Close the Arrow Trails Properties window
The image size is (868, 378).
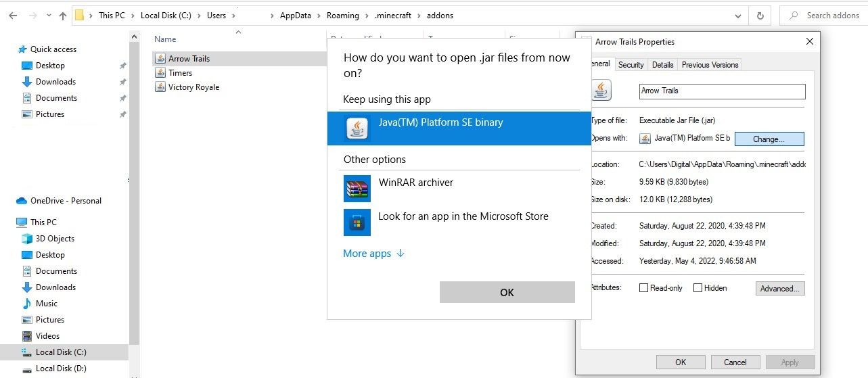810,42
